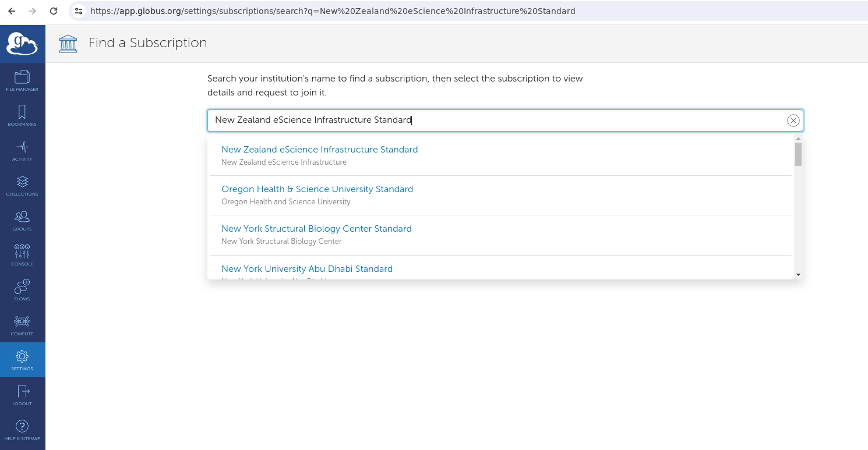The height and width of the screenshot is (450, 868).
Task: View site information icon in address bar
Action: click(79, 11)
